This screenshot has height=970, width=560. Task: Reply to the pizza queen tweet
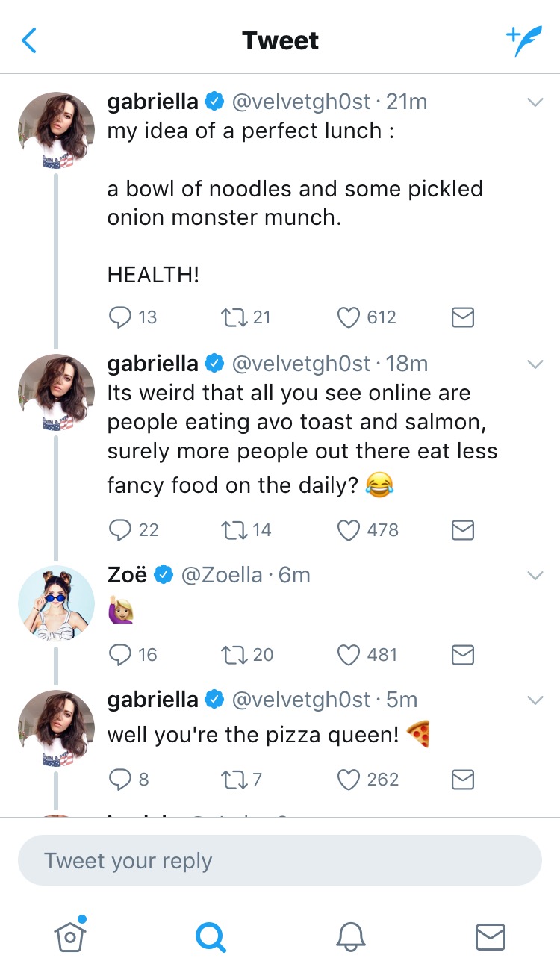click(120, 780)
